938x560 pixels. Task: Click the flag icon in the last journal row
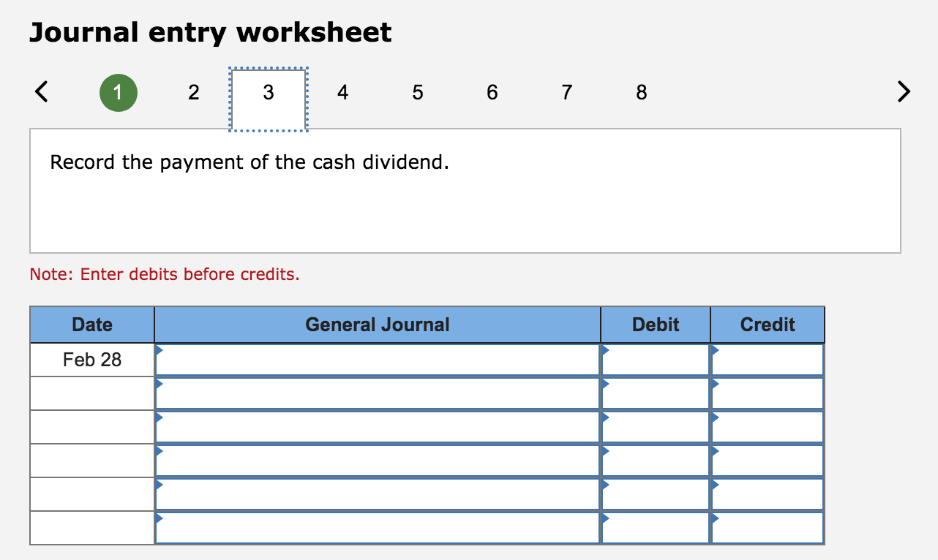click(x=159, y=518)
